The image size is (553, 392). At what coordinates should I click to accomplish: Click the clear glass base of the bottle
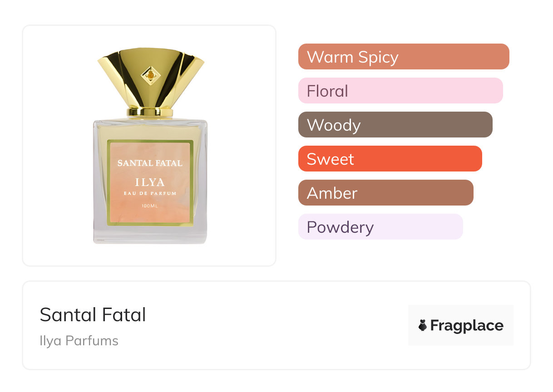[x=150, y=235]
